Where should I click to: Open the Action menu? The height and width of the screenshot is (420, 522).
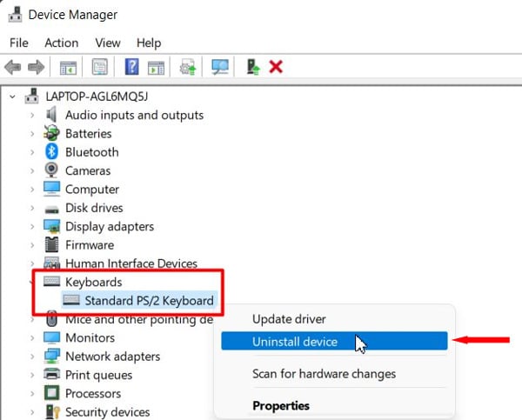click(x=62, y=43)
